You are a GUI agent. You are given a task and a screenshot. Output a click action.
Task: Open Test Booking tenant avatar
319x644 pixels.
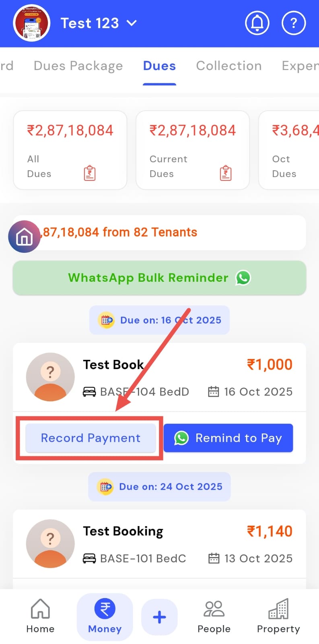pos(50,543)
